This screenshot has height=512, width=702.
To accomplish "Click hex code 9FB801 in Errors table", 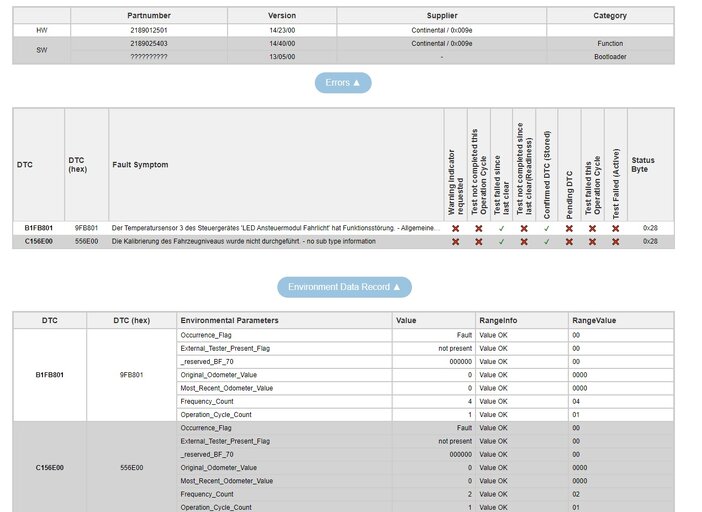I will point(86,228).
